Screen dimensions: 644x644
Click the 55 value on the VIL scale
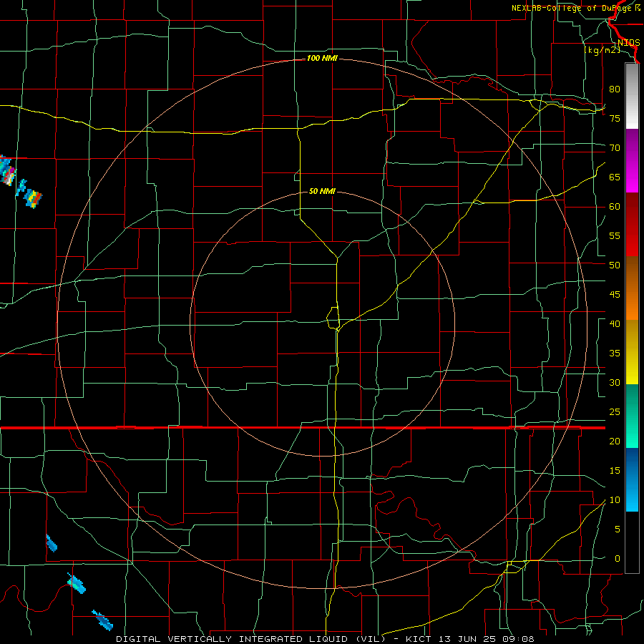click(615, 235)
